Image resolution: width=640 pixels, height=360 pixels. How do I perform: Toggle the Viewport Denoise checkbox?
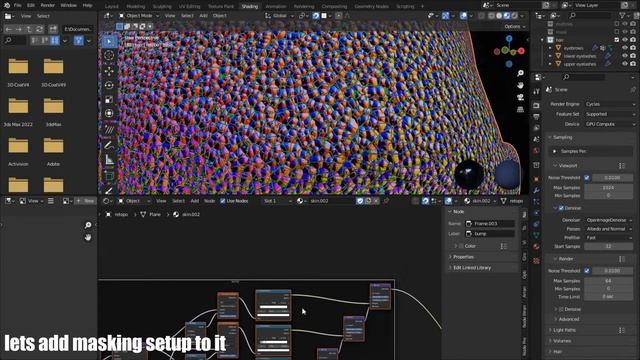[x=561, y=208]
